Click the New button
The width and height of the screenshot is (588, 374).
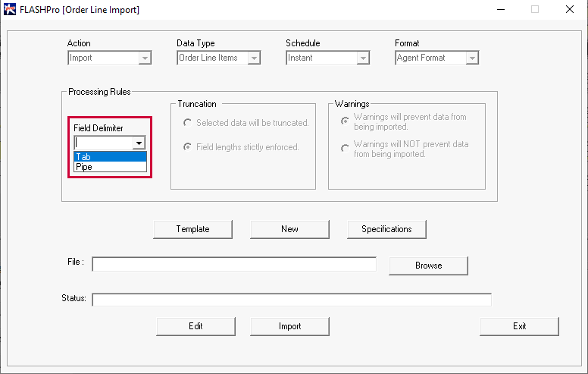289,229
